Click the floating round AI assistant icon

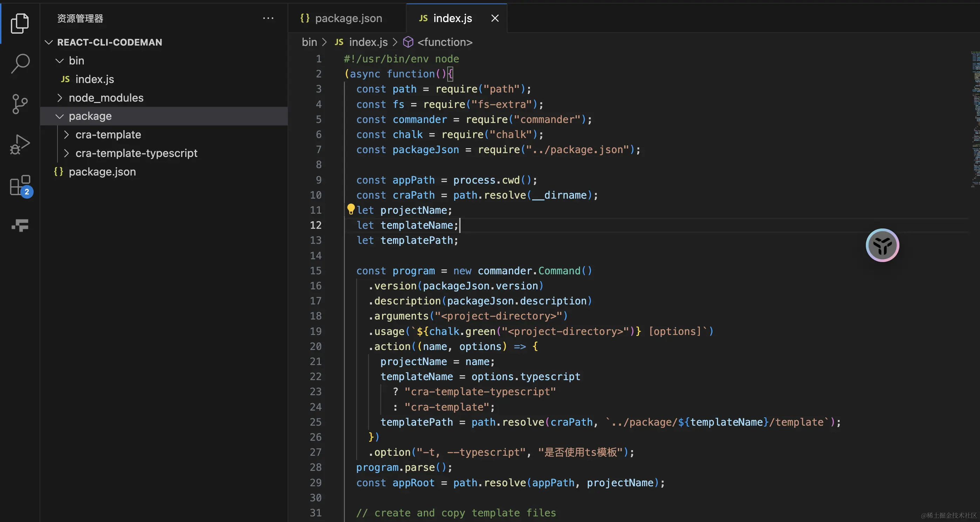point(882,245)
